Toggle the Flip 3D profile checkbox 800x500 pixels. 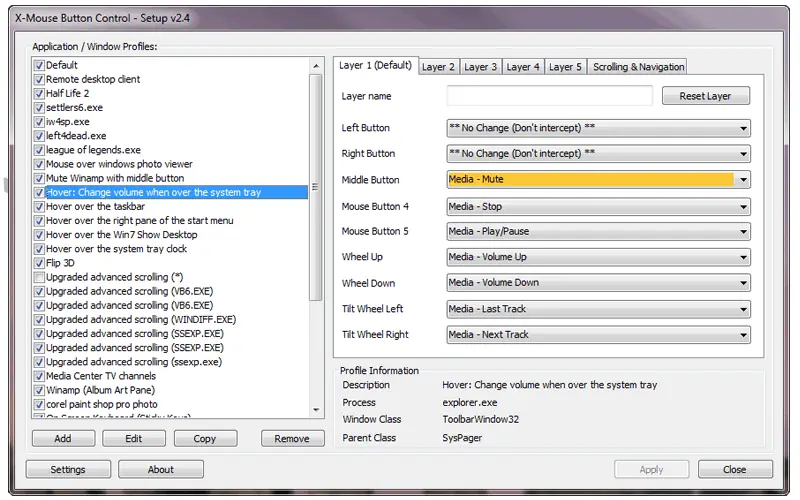[x=39, y=263]
